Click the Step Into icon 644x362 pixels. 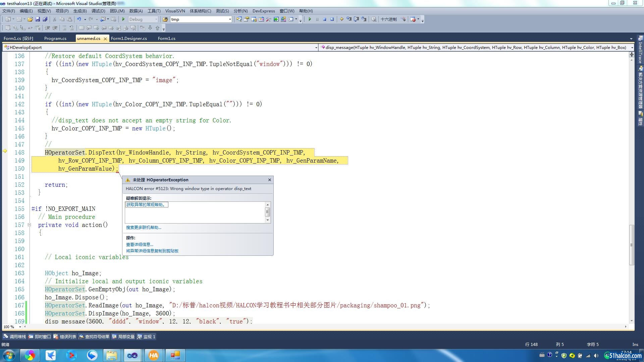click(349, 19)
